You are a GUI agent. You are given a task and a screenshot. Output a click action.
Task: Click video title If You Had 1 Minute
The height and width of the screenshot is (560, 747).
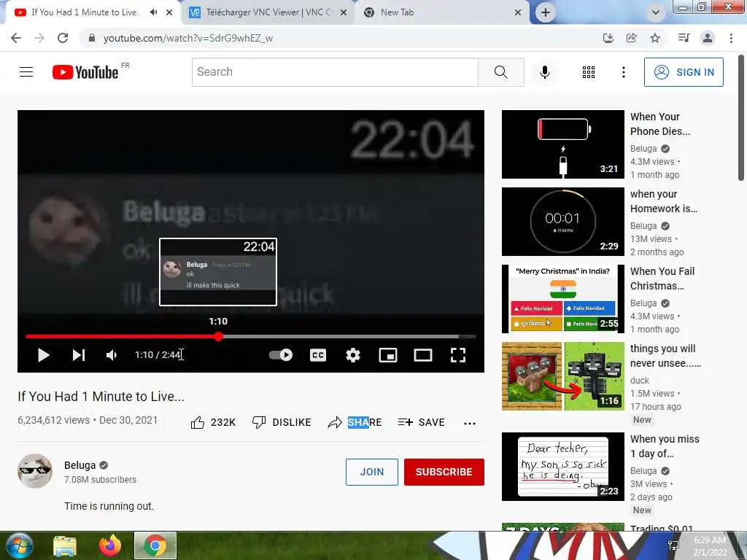tap(101, 396)
